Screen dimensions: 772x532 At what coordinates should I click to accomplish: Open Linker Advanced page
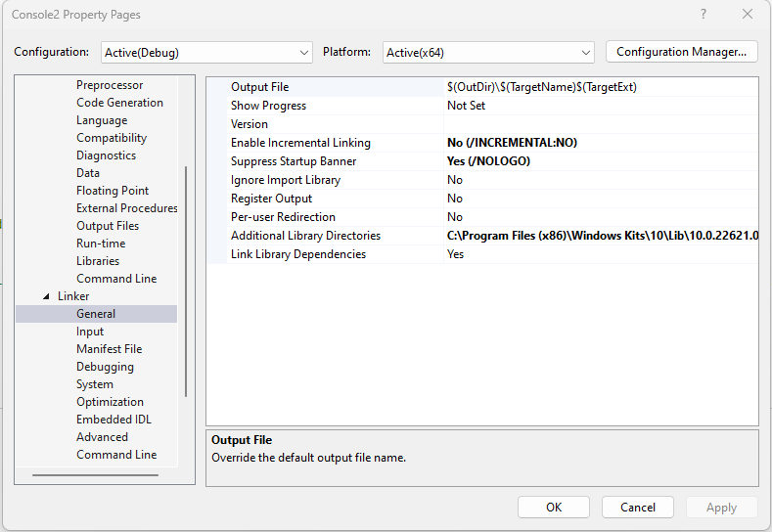coord(102,437)
